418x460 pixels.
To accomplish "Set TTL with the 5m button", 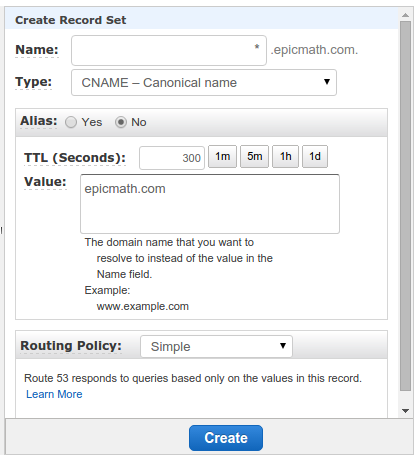I will pyautogui.click(x=254, y=156).
